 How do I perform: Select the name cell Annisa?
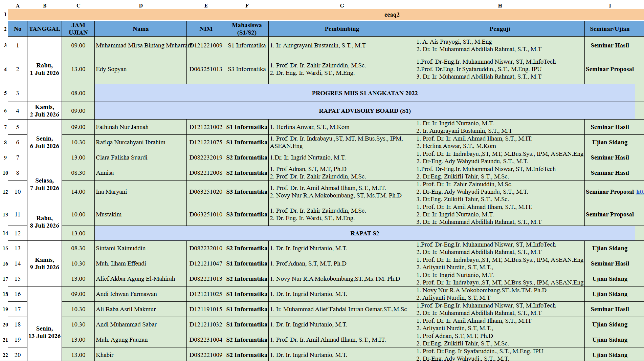coord(141,173)
